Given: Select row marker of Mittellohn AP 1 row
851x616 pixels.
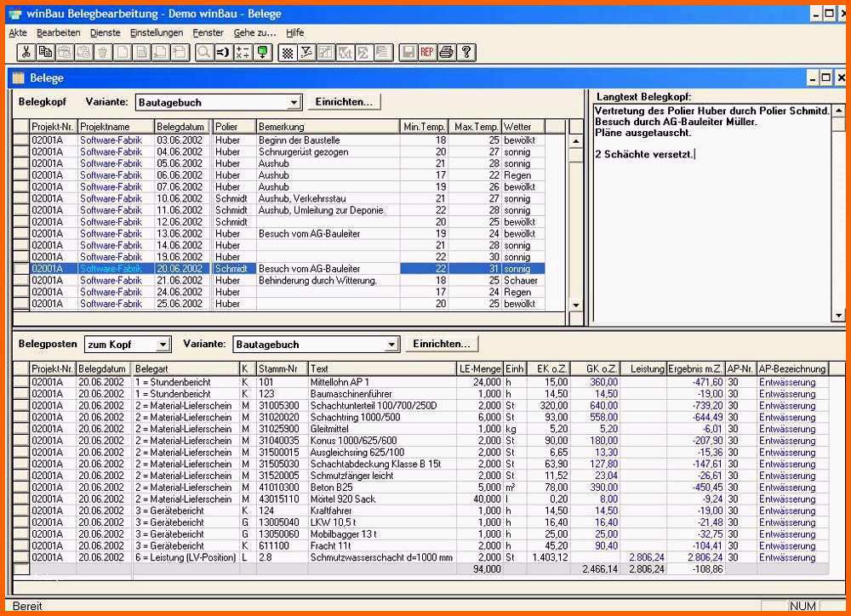Looking at the screenshot, I should pyautogui.click(x=20, y=383).
